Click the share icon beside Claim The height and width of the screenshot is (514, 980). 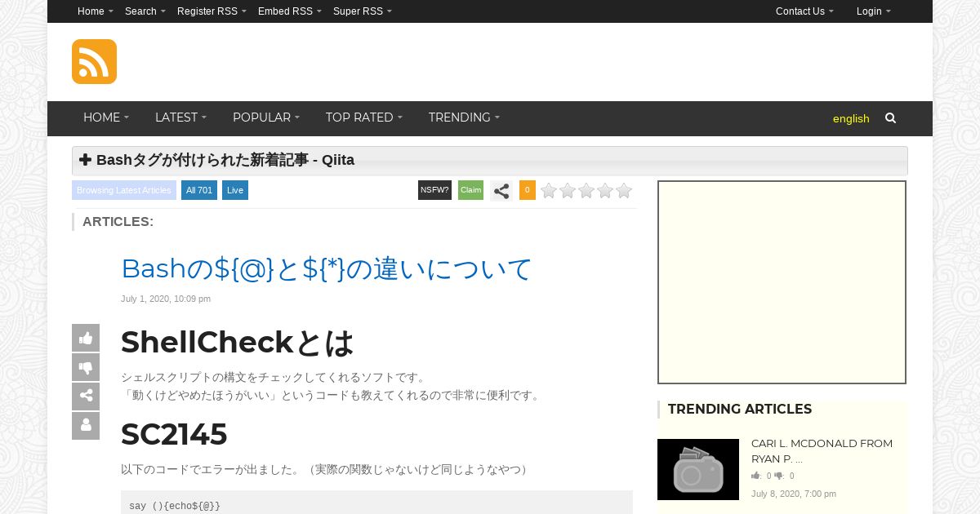click(501, 191)
